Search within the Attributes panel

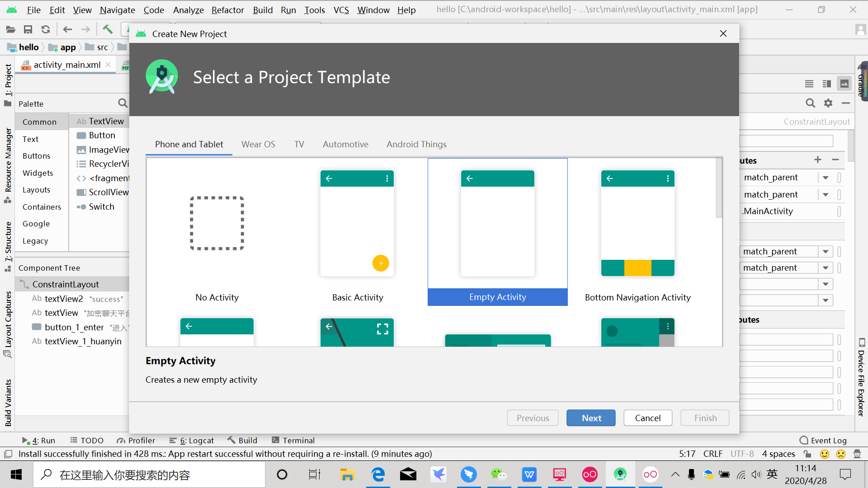(x=811, y=103)
